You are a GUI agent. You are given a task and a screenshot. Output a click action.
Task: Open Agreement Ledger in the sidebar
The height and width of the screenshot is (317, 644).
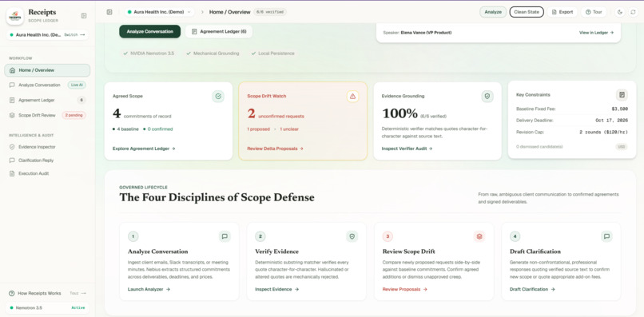pyautogui.click(x=47, y=100)
